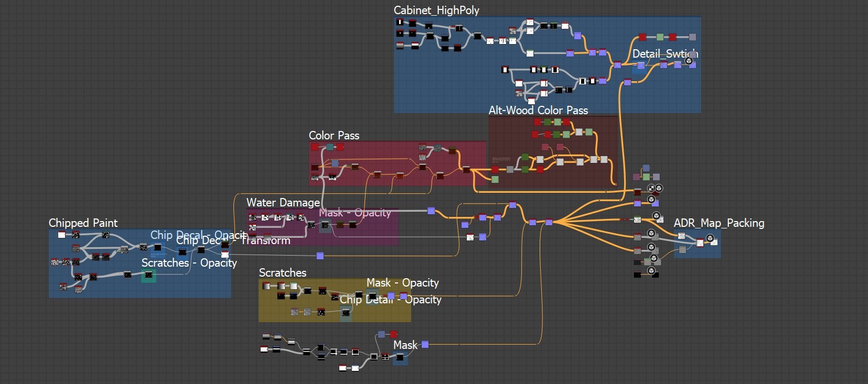Select grey node at bottom of ADR_Map_Packing
The image size is (868, 384).
pyautogui.click(x=682, y=250)
